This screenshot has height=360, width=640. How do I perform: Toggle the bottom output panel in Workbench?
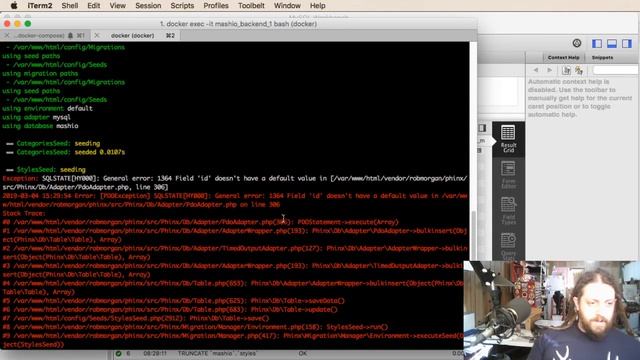[x=612, y=43]
